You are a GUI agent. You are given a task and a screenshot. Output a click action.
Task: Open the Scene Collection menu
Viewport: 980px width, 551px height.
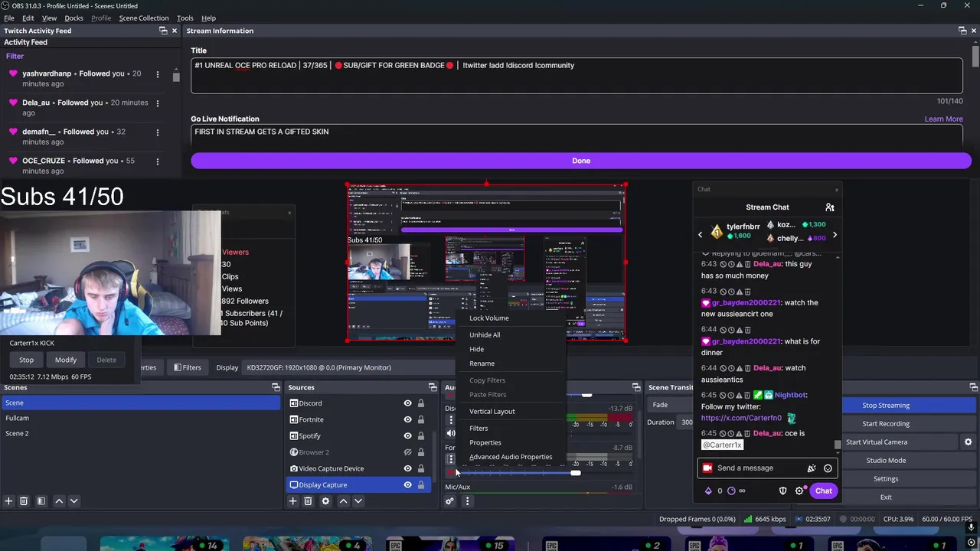143,18
